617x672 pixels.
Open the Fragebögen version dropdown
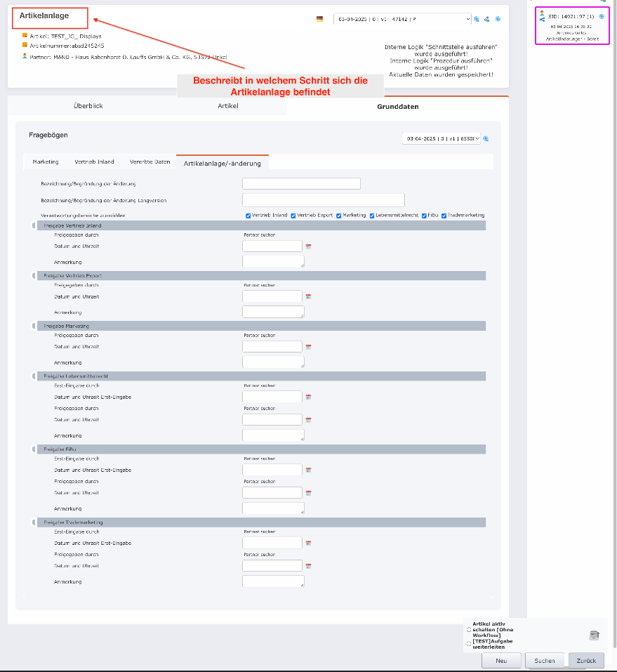(x=441, y=139)
